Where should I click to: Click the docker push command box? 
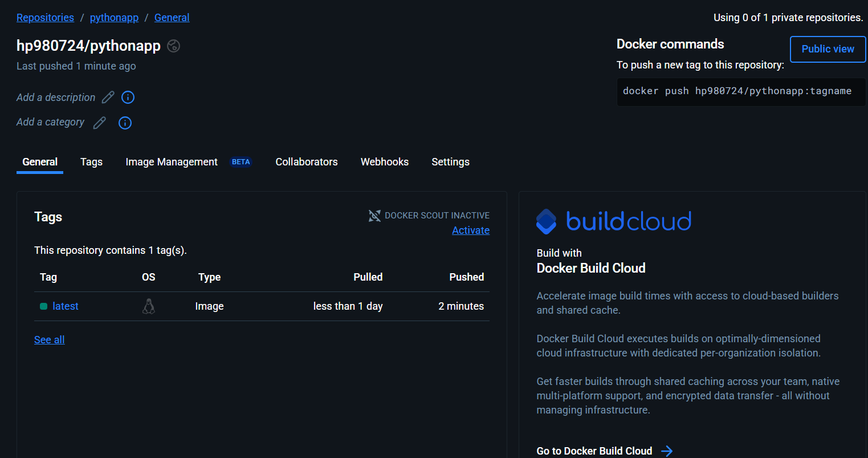(741, 92)
